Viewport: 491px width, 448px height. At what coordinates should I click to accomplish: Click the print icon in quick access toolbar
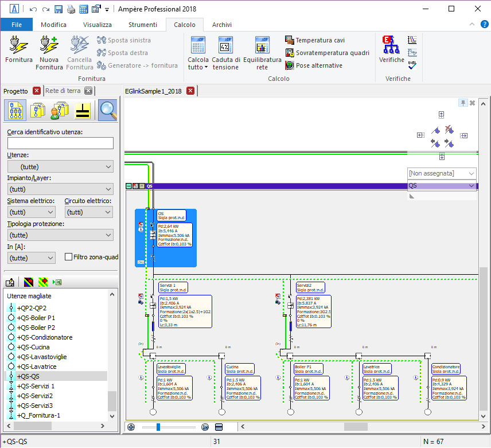coord(71,9)
